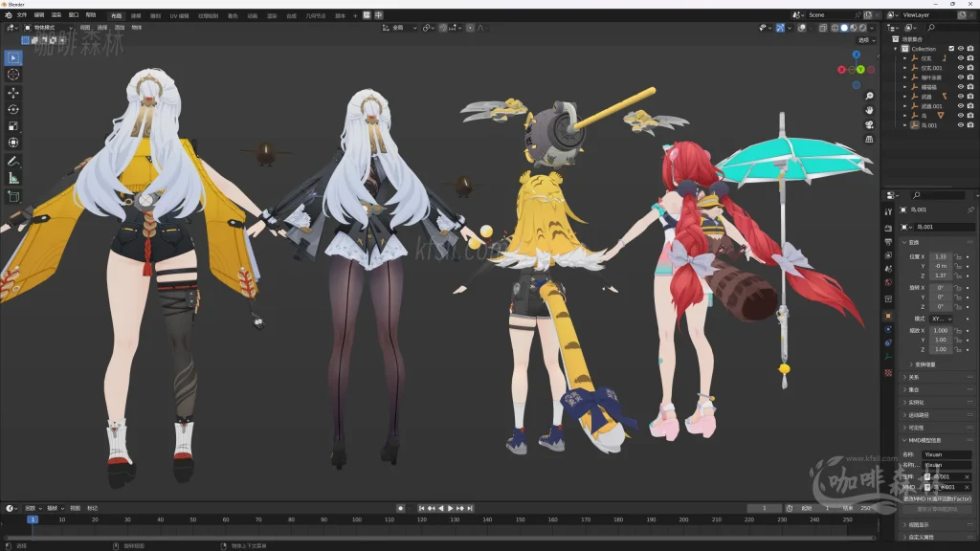This screenshot has height=551, width=980.
Task: Switch viewport to rendered shading
Action: 862,28
